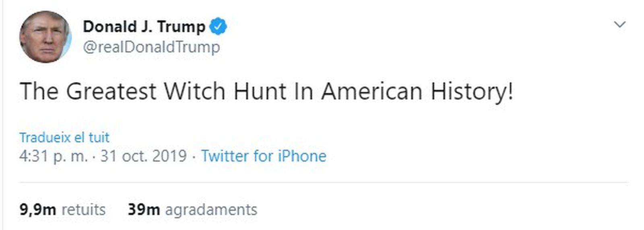Click the display name Donald J. Trump
The image size is (644, 230).
(x=144, y=27)
